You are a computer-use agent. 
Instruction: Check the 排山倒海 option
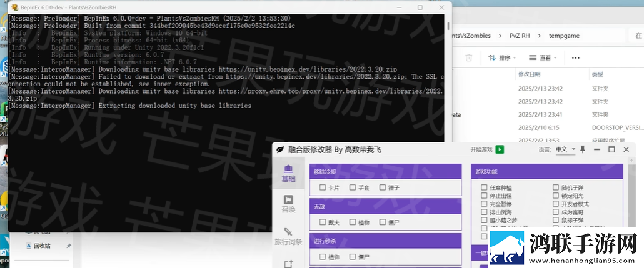click(x=484, y=212)
